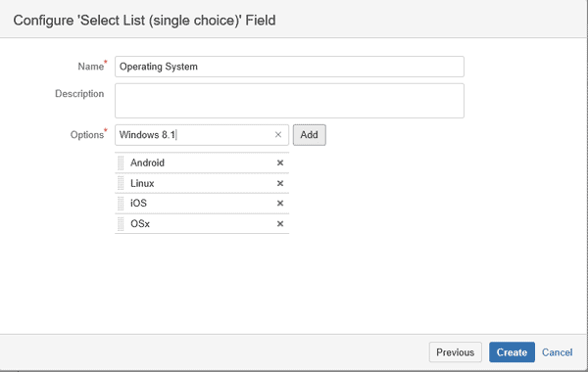
Task: Click into the Description text area
Action: click(289, 101)
